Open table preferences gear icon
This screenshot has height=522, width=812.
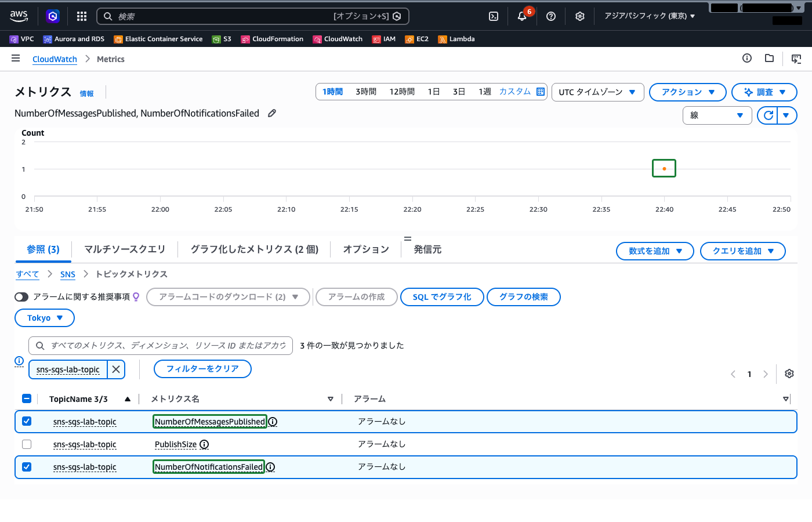(789, 374)
